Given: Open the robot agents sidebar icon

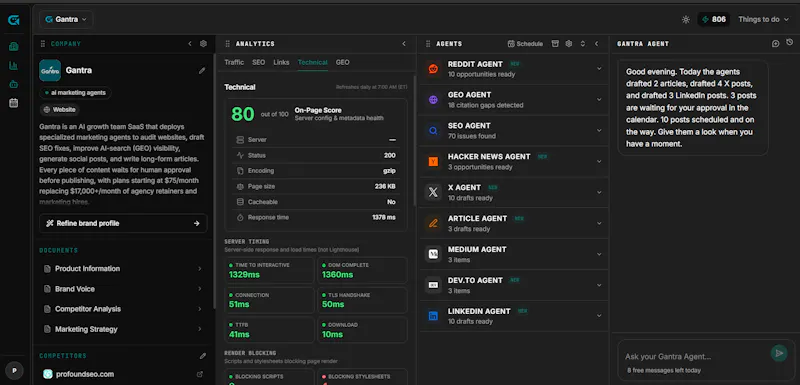Looking at the screenshot, I should 14,84.
